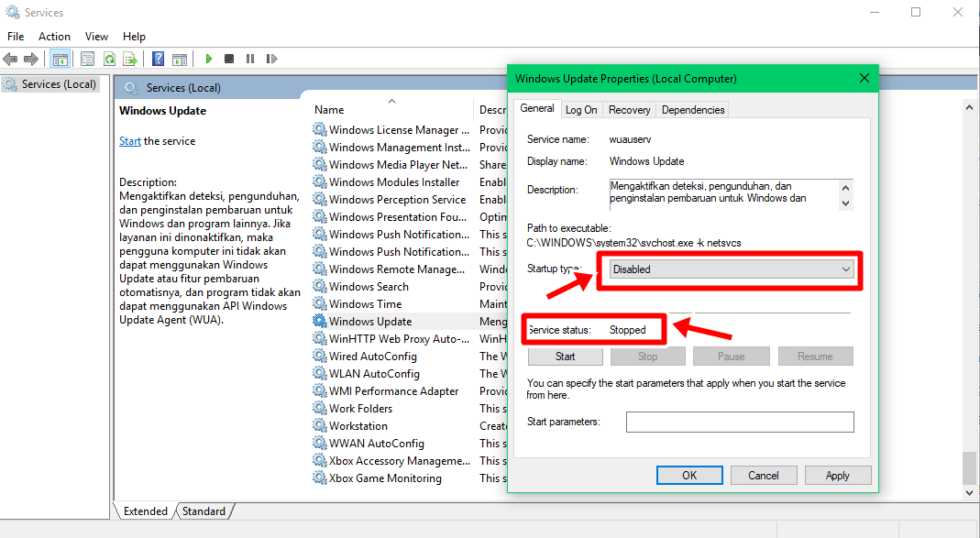The width and height of the screenshot is (980, 538).
Task: Click the Start parameters text field
Action: (739, 422)
